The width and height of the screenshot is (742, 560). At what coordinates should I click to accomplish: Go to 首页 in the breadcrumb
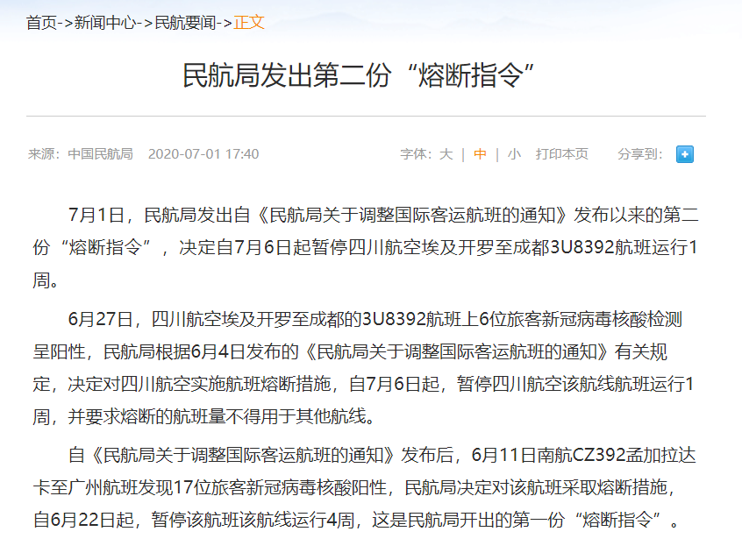point(41,23)
